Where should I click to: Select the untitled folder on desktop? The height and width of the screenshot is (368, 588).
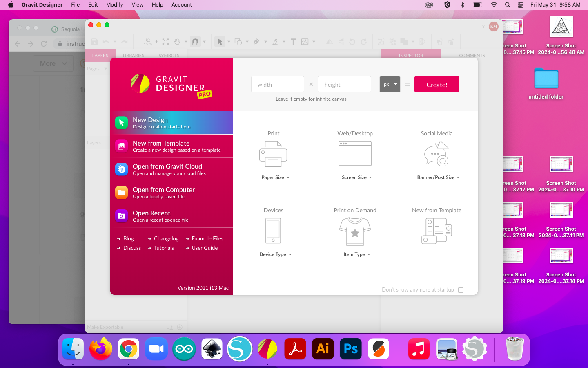point(546,83)
